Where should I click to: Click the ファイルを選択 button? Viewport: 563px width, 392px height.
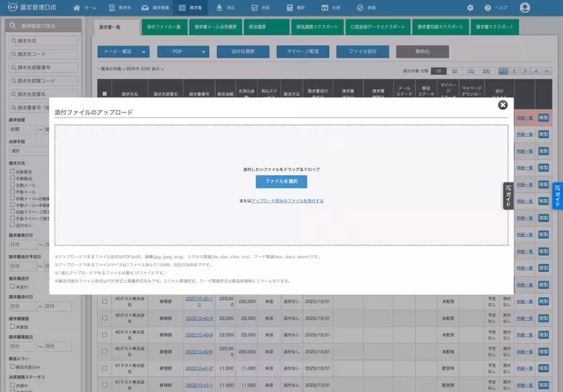click(281, 181)
